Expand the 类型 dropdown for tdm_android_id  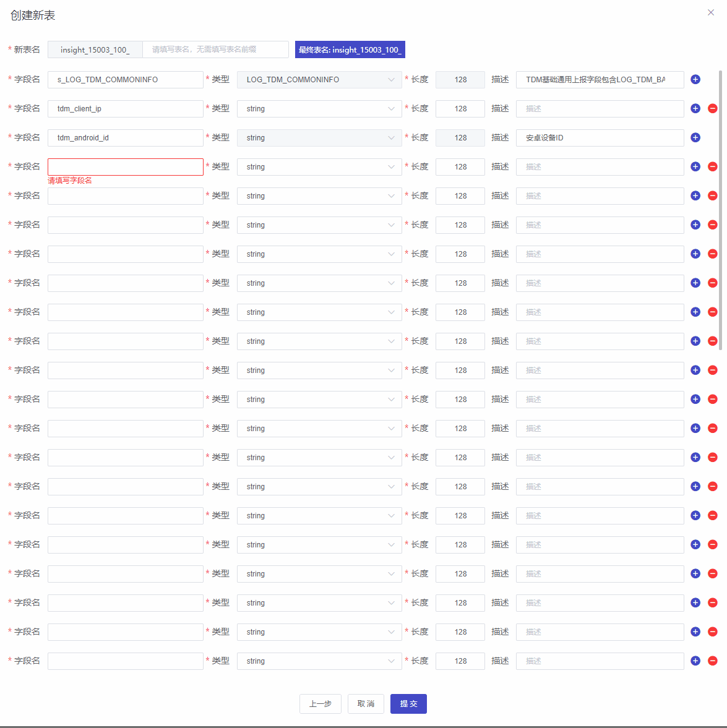(x=319, y=138)
